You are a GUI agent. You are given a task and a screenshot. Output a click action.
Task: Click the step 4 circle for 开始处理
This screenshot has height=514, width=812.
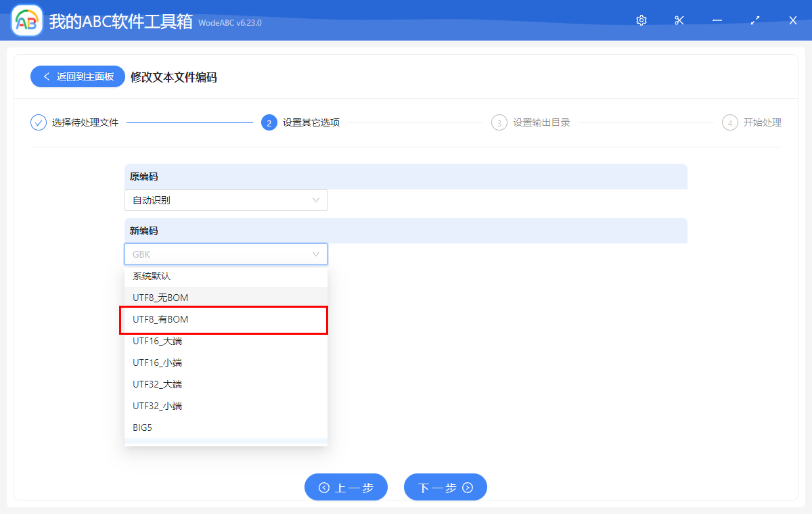729,122
